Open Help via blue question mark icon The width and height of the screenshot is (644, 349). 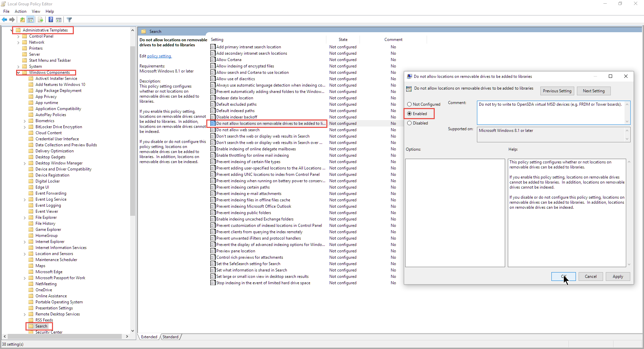(x=51, y=20)
